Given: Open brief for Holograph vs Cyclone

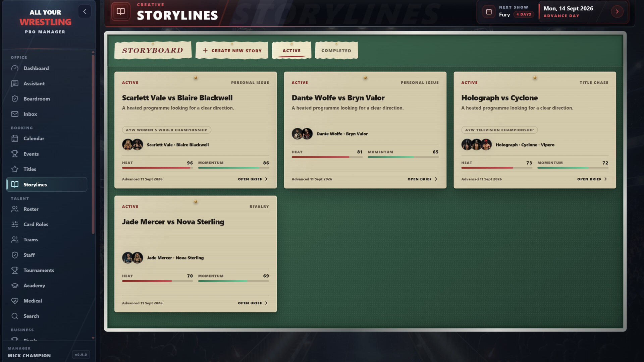Looking at the screenshot, I should click(x=592, y=179).
